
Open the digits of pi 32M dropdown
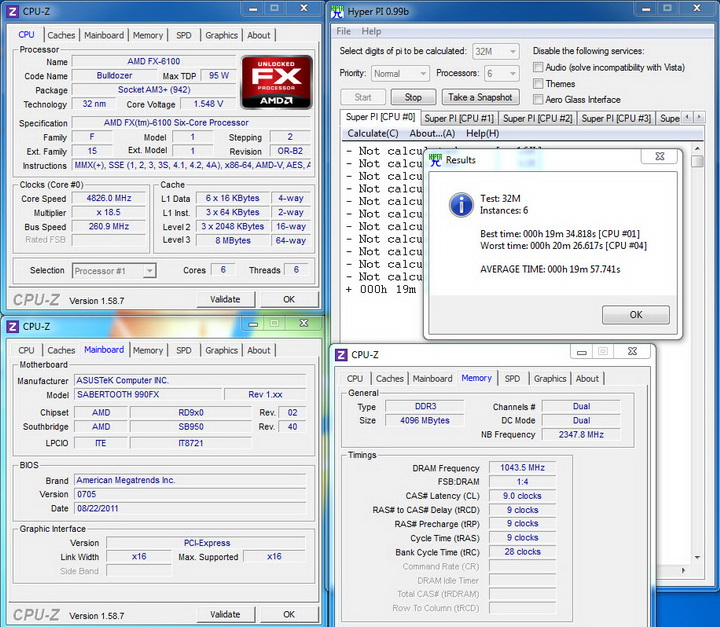pos(496,51)
